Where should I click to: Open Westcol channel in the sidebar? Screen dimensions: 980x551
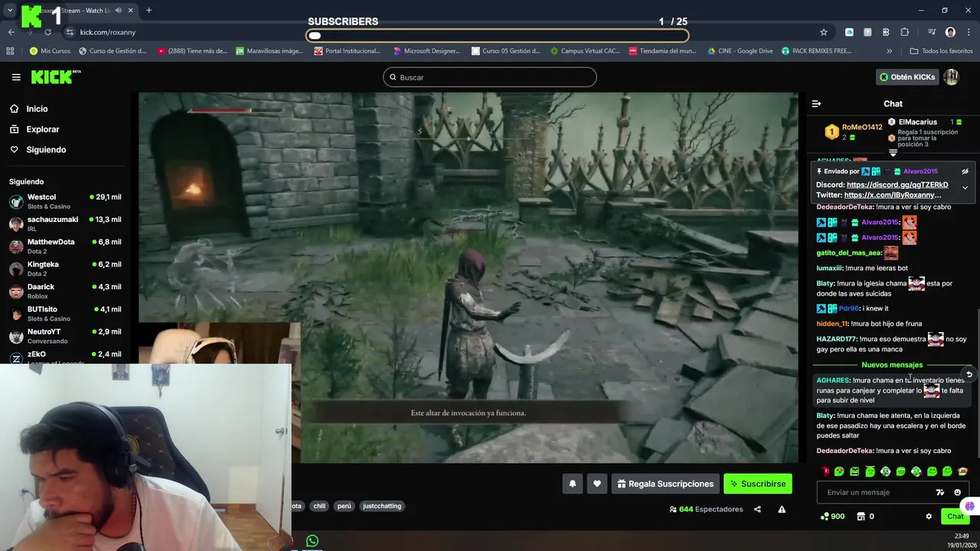click(x=65, y=201)
